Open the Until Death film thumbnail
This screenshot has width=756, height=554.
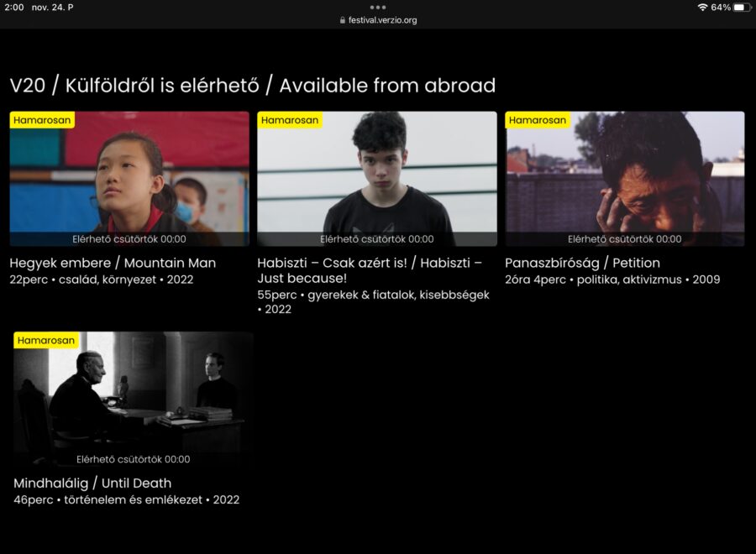[x=133, y=399]
